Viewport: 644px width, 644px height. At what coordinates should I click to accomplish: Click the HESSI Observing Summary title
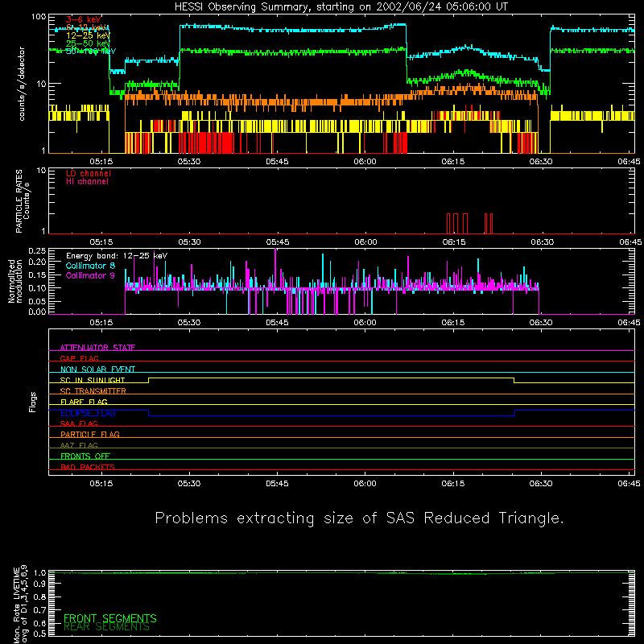point(341,7)
